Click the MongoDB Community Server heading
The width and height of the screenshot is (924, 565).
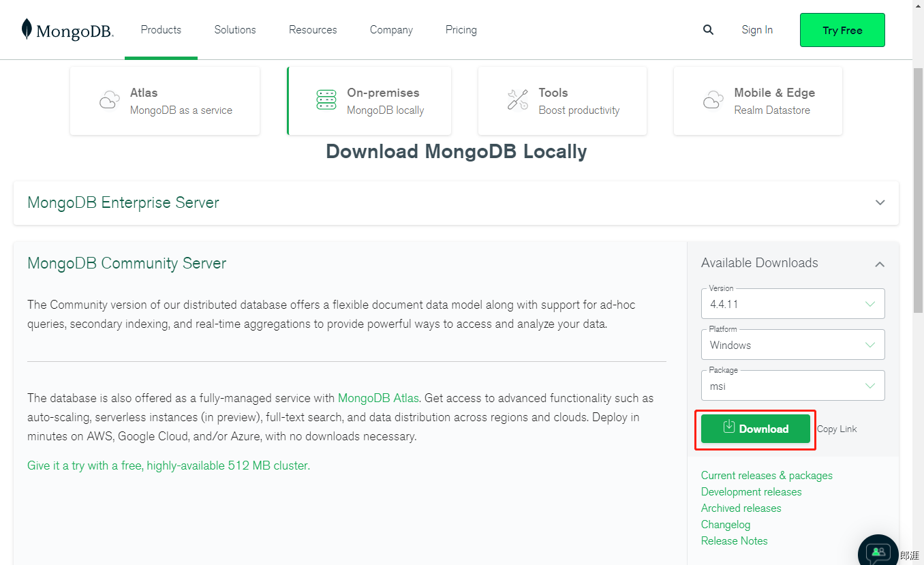click(127, 264)
